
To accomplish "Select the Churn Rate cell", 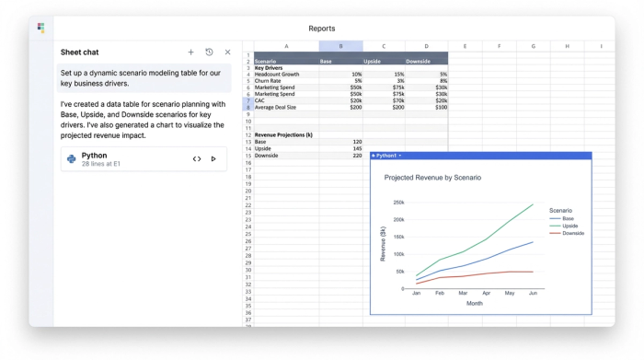I will (x=286, y=81).
